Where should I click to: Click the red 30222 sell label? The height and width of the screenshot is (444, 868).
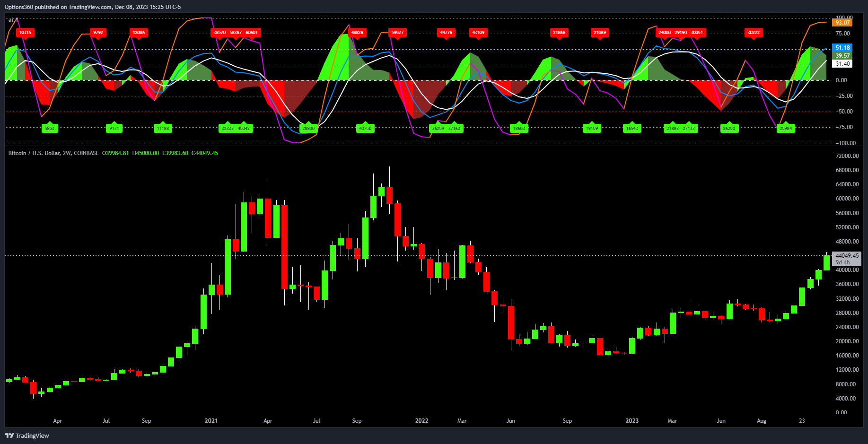click(x=754, y=33)
